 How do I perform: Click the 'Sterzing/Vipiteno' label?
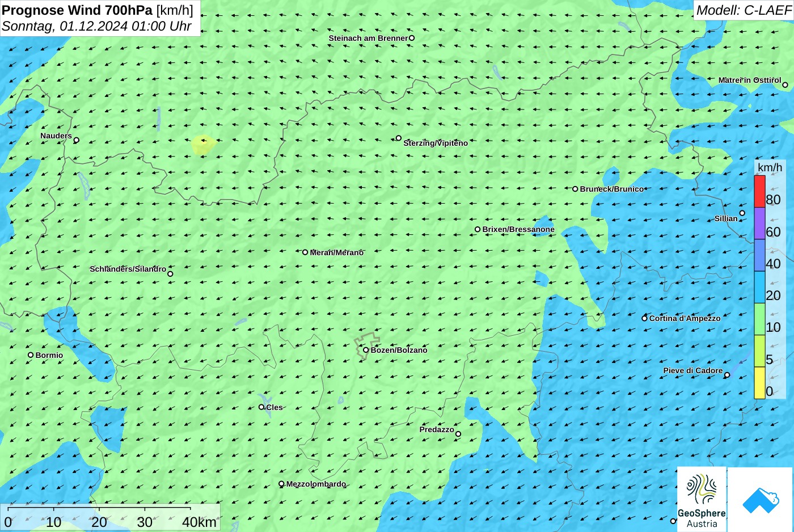(436, 143)
